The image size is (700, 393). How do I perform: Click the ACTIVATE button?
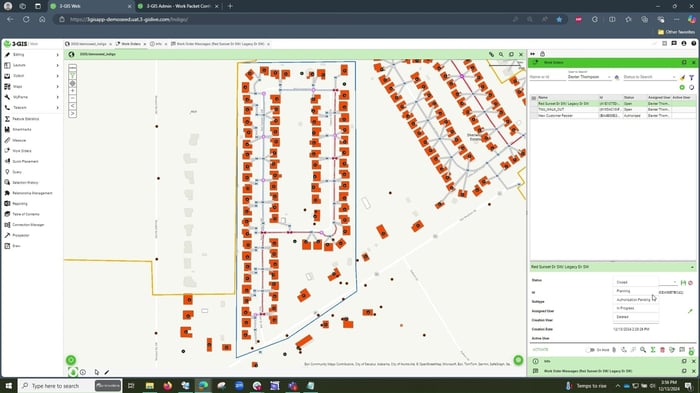540,350
